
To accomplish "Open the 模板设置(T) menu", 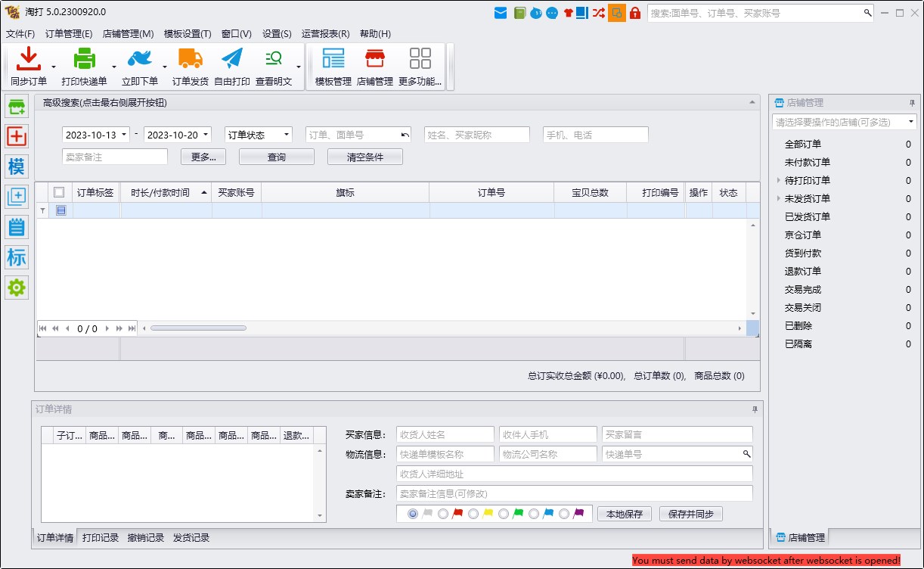I will click(x=188, y=33).
